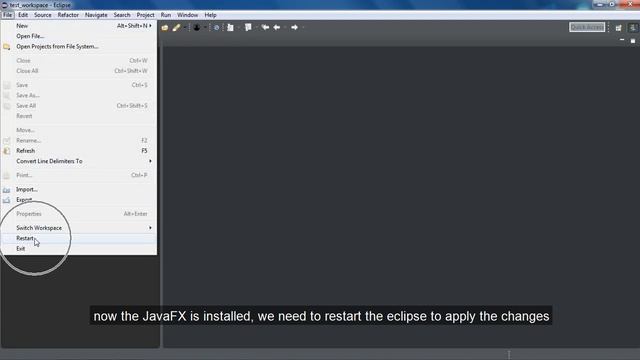Focus the Quick Access search field

point(587,27)
